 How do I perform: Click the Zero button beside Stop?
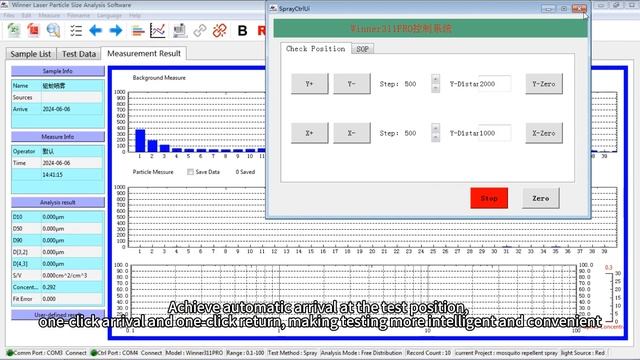point(540,198)
